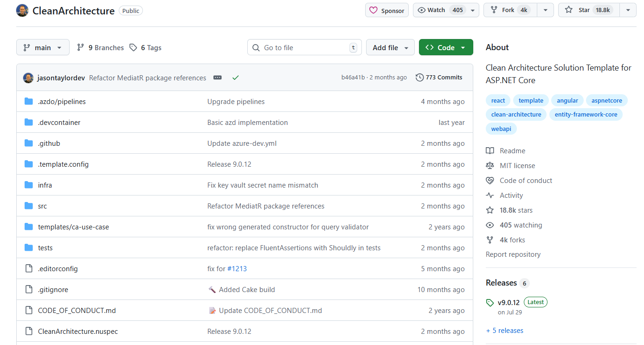644x345 pixels.
Task: Open jasontaylordev profile link in commit bar
Action: pyautogui.click(x=61, y=78)
